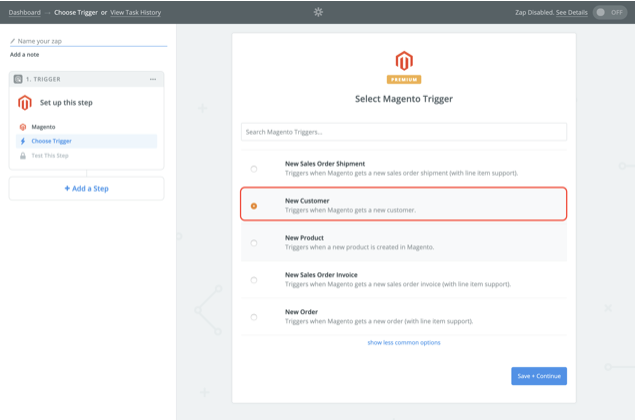Select Choose Trigger in step sidebar
The image size is (635, 420).
[x=86, y=141]
